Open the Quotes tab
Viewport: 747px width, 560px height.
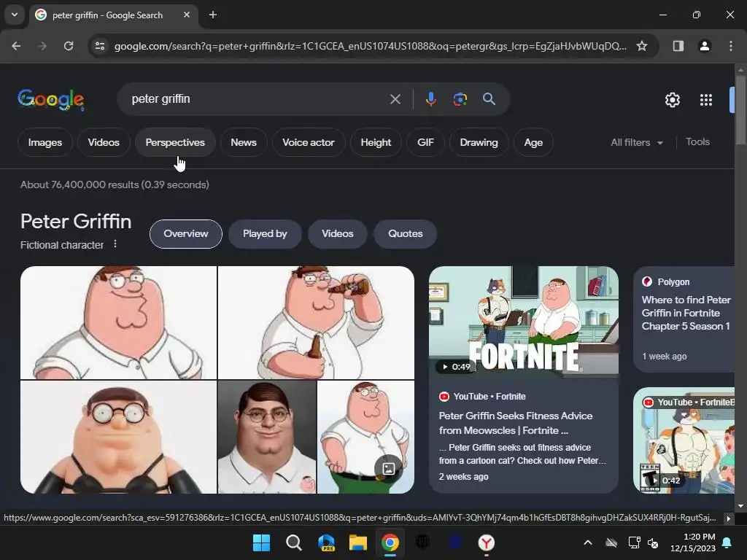pyautogui.click(x=405, y=234)
